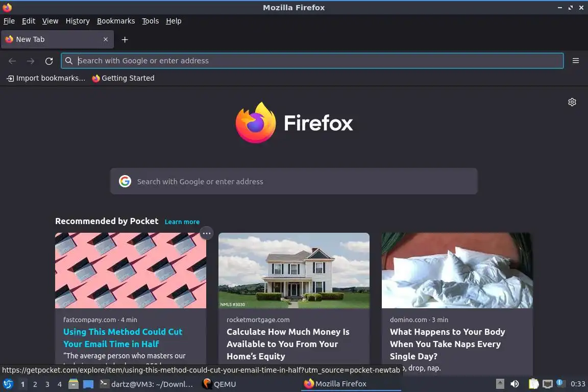Go back with the back arrow

click(x=12, y=61)
